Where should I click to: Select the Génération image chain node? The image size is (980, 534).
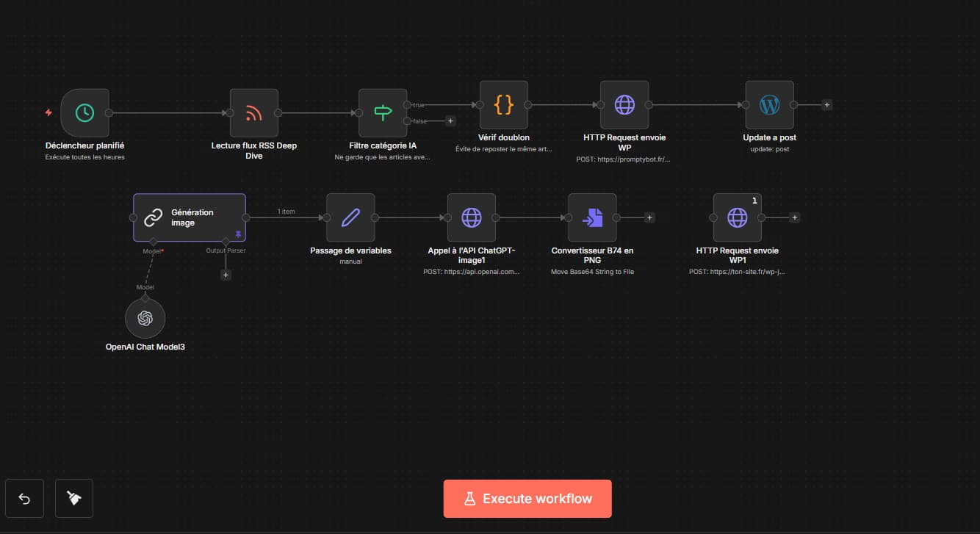point(189,217)
